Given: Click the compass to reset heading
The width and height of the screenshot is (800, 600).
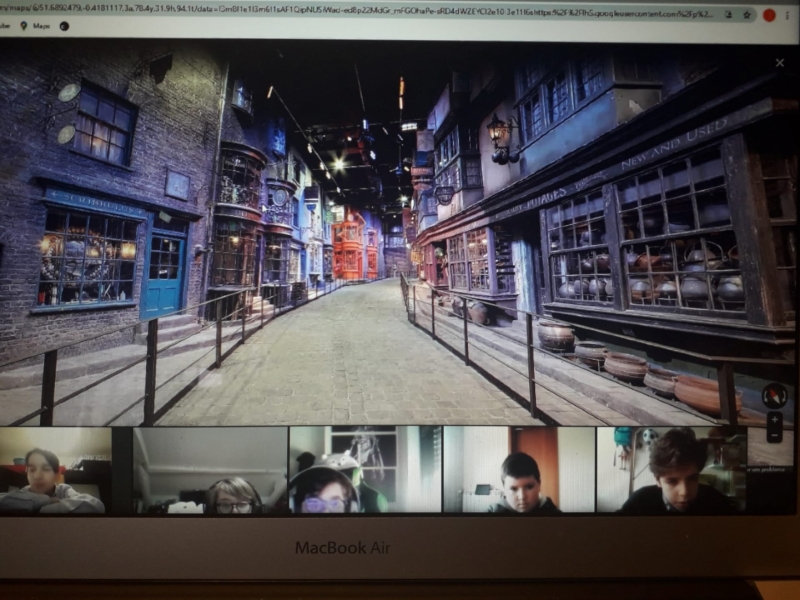Looking at the screenshot, I should tap(774, 395).
